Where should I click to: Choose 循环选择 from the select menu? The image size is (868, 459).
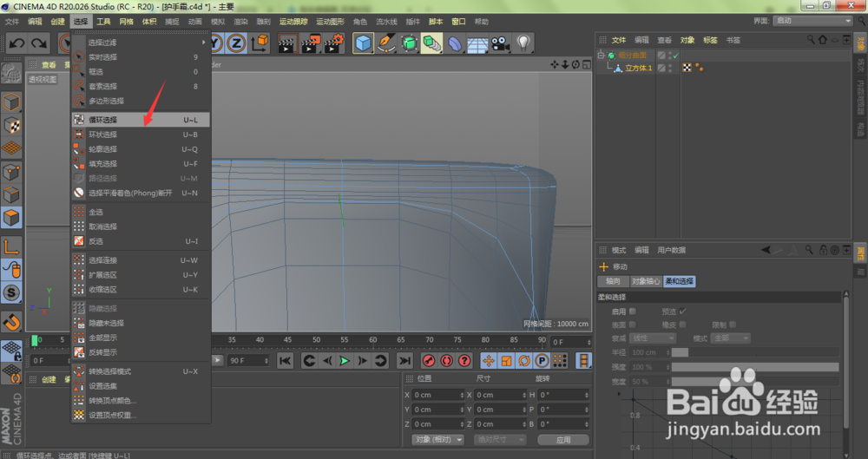(102, 120)
